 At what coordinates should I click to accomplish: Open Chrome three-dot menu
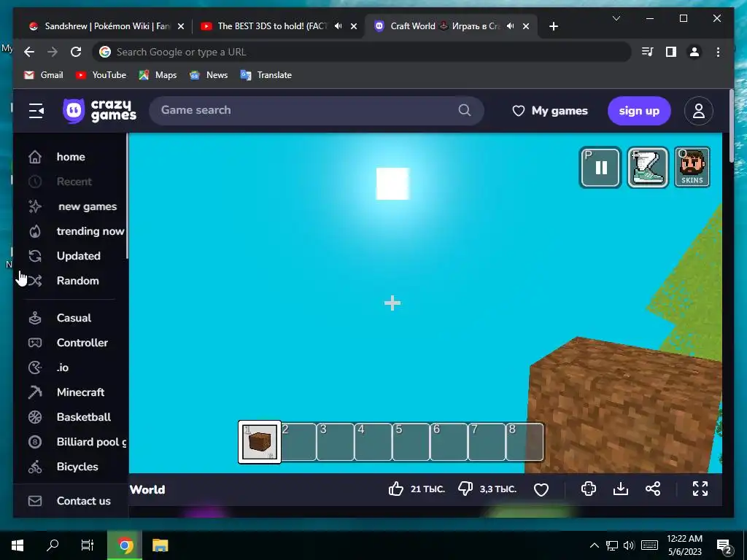point(718,52)
